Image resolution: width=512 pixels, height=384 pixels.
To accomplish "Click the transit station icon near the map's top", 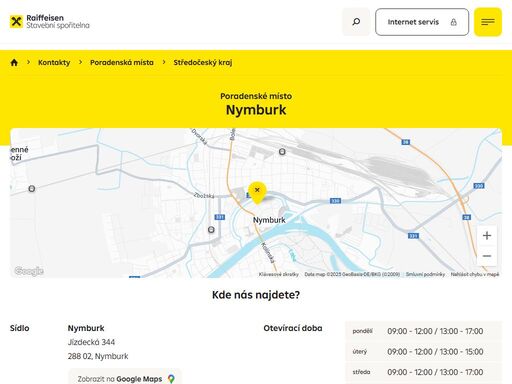I will pos(282,152).
